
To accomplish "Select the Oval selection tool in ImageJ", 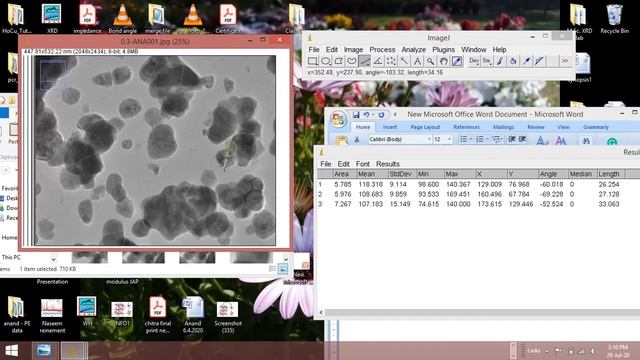I will (x=326, y=61).
